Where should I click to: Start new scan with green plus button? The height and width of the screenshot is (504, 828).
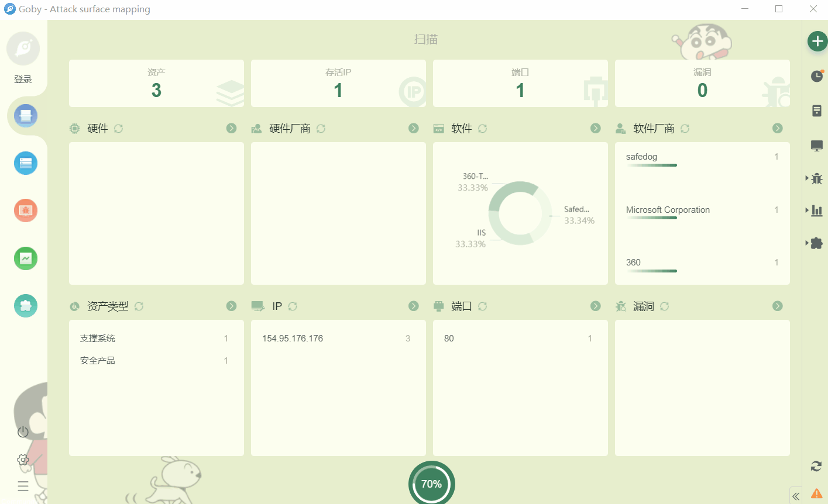(x=817, y=41)
